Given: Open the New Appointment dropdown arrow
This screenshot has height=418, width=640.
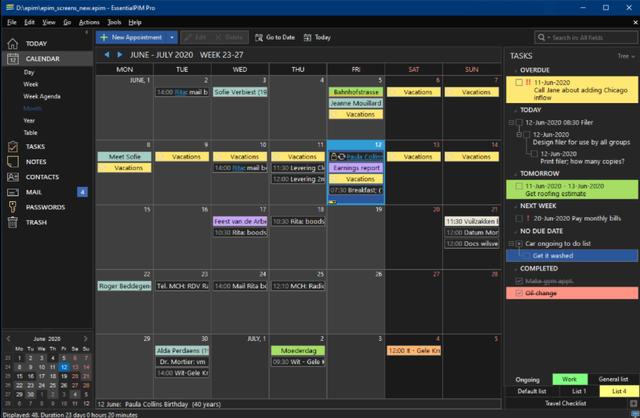Looking at the screenshot, I should point(172,38).
